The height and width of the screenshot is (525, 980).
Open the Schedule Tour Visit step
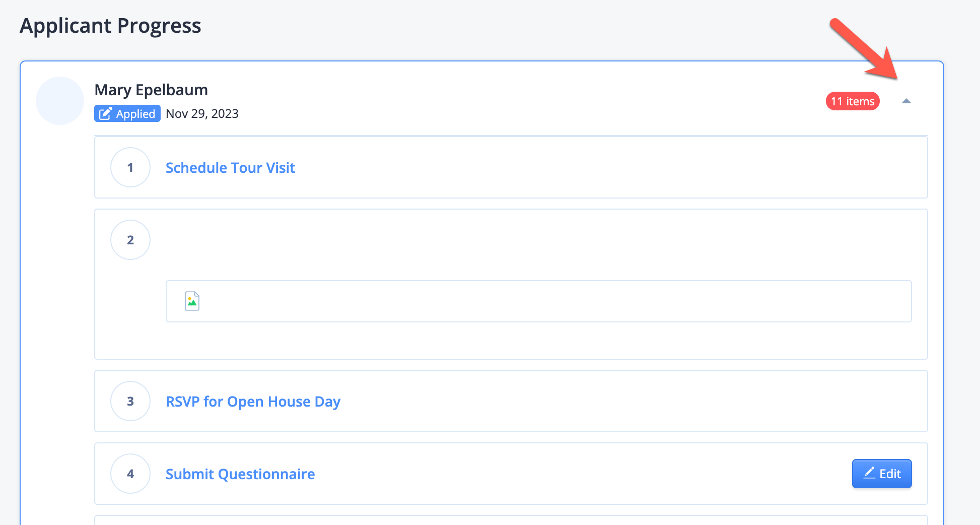click(x=230, y=168)
